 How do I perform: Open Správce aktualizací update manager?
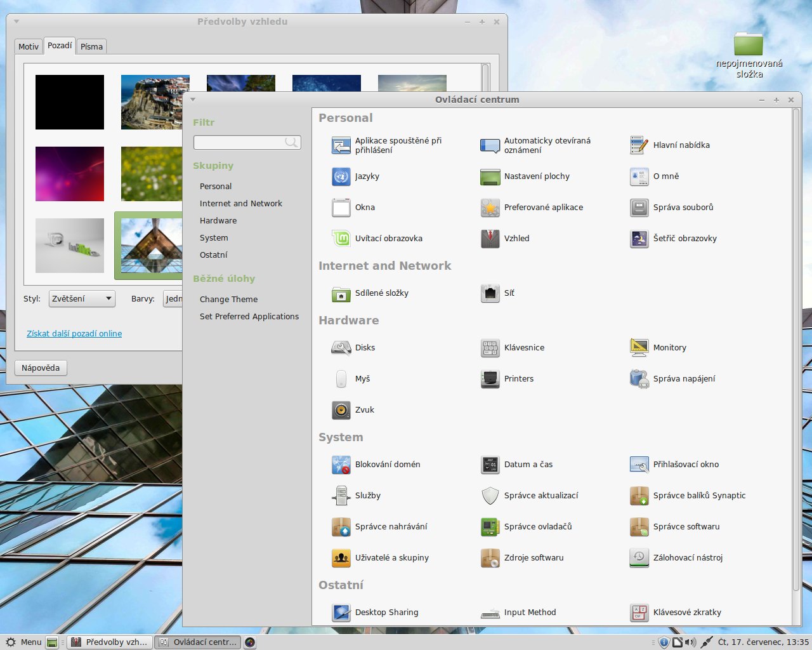coord(490,496)
